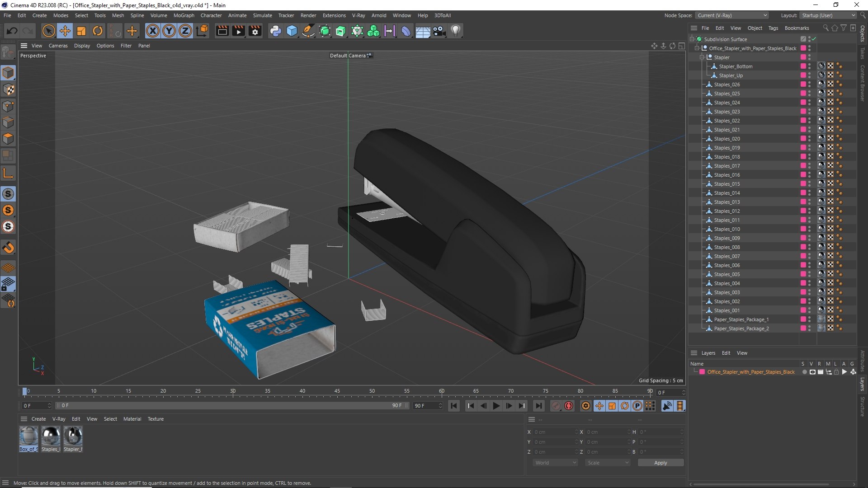
Task: Select Paper_Staples_Package_1 object
Action: point(741,319)
